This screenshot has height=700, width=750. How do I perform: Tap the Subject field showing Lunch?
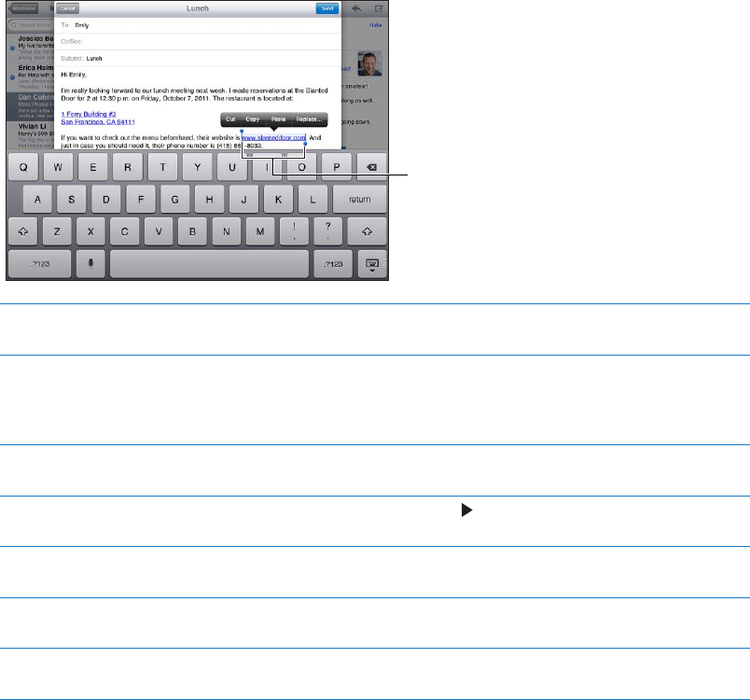pos(198,58)
